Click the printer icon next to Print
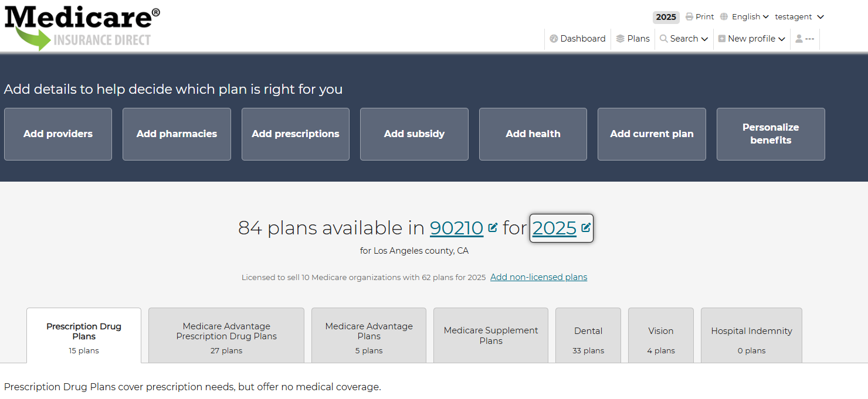This screenshot has height=399, width=868. pos(689,17)
